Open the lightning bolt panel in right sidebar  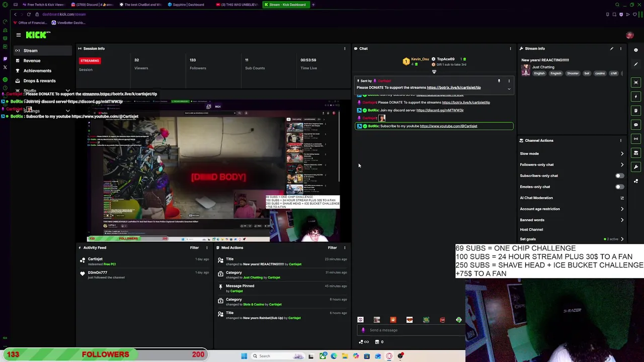click(636, 96)
